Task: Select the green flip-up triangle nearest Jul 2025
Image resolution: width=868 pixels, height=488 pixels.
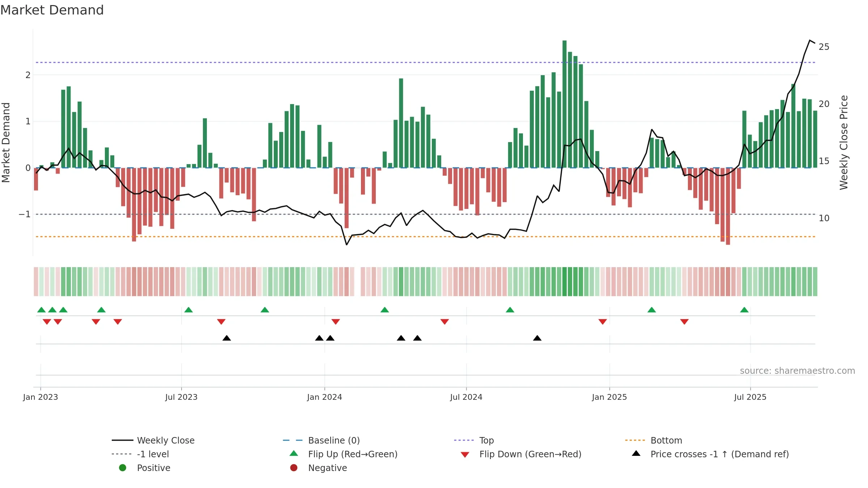Action: coord(744,310)
